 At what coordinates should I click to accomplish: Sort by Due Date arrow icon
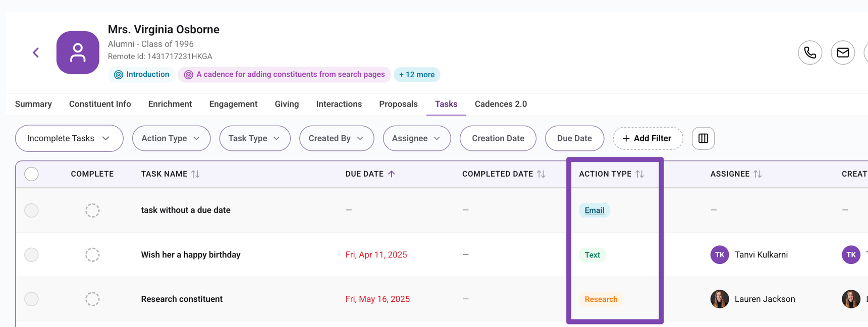click(392, 174)
